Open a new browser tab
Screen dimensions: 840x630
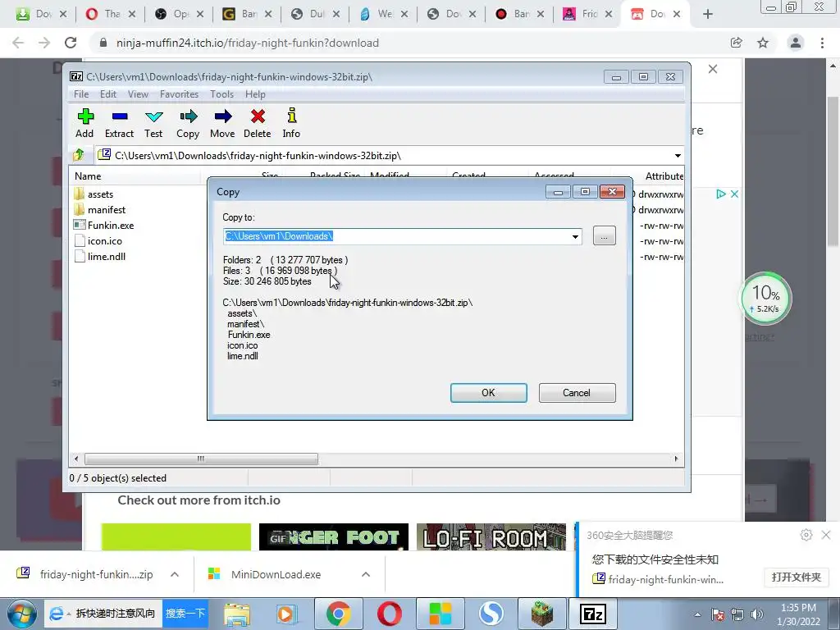(x=708, y=15)
